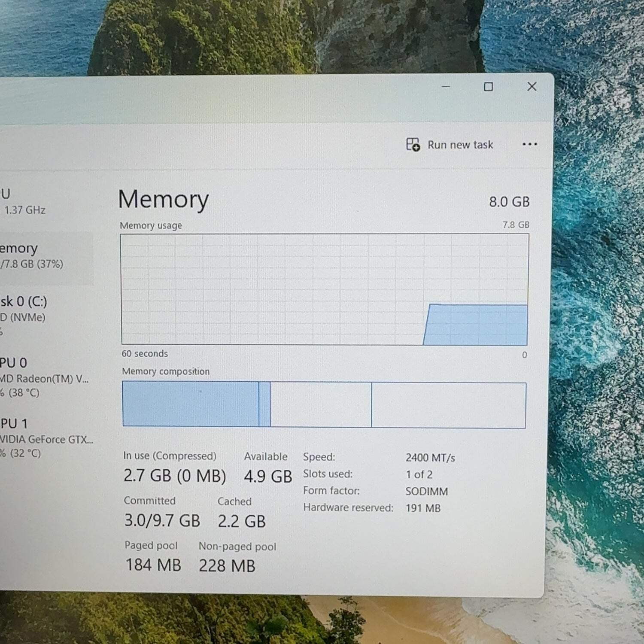Viewport: 644px width, 644px height.
Task: Click the Memory usage graph
Action: click(x=325, y=289)
